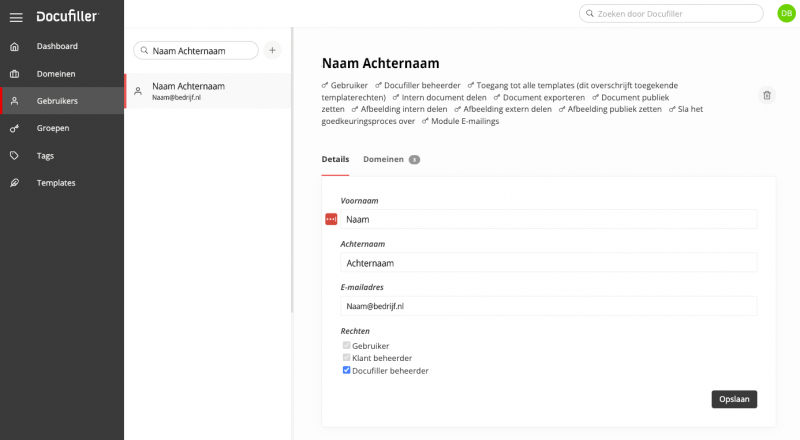Open the hamburger menu icon
800x440 pixels.
(15, 17)
